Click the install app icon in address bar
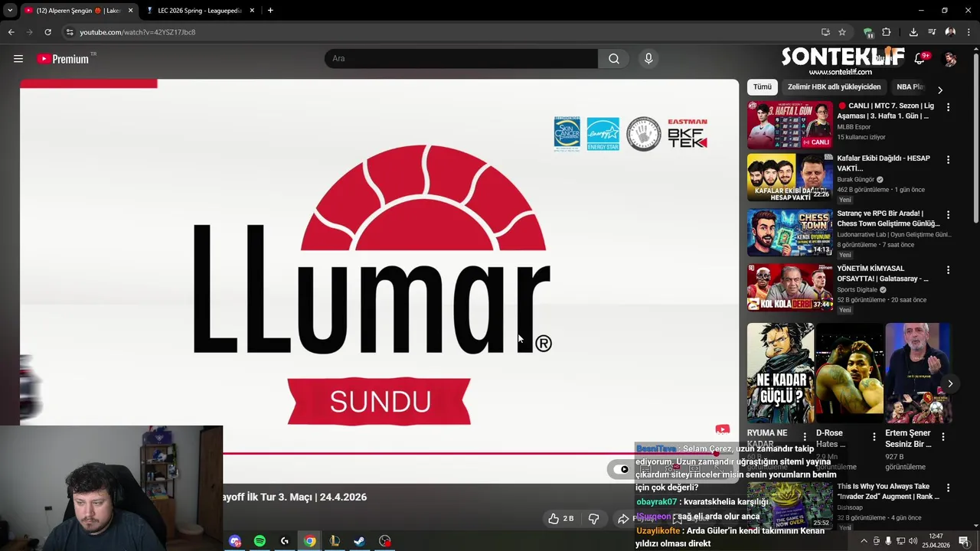Image resolution: width=980 pixels, height=551 pixels. click(x=825, y=32)
